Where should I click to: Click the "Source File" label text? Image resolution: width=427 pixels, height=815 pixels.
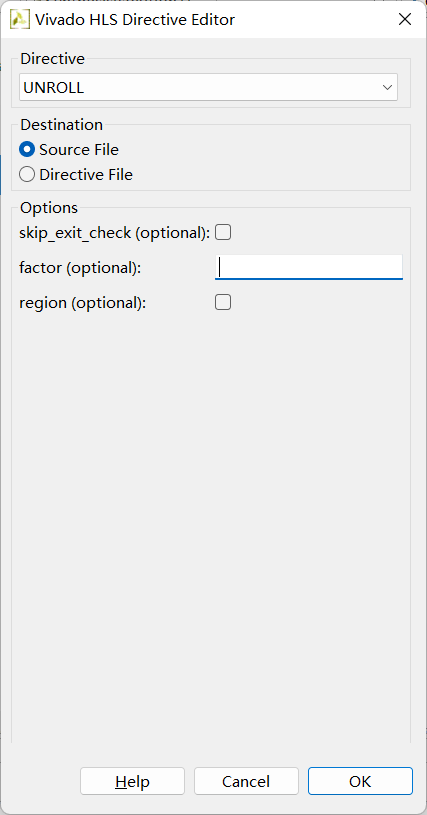(79, 150)
